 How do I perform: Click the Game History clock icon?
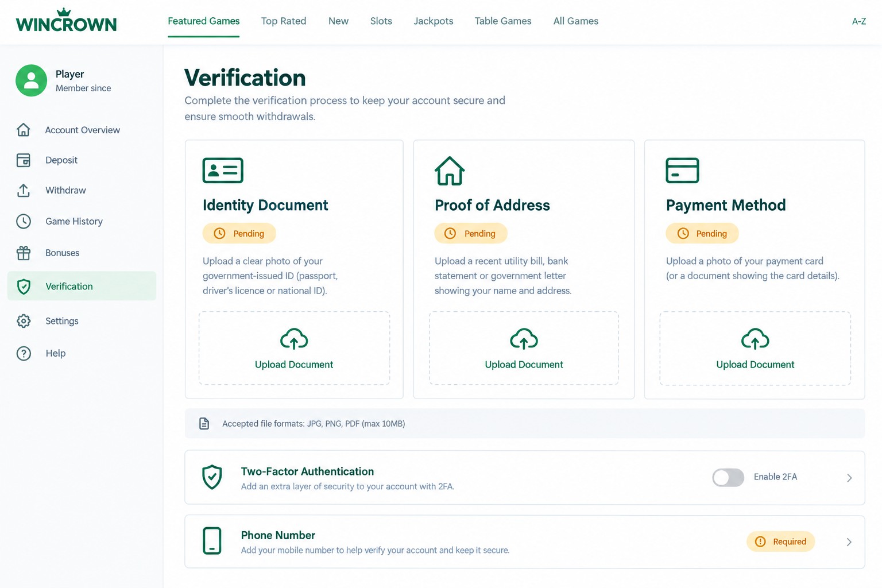pos(24,221)
